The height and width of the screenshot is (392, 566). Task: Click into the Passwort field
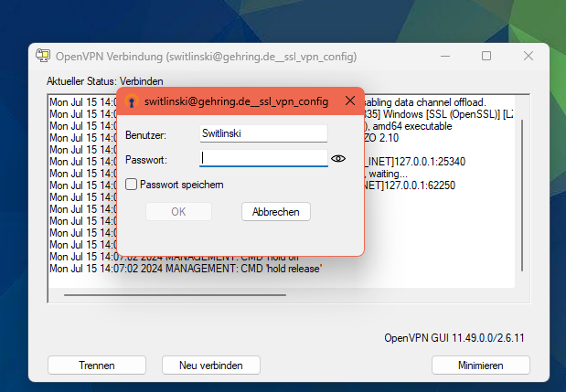point(263,158)
